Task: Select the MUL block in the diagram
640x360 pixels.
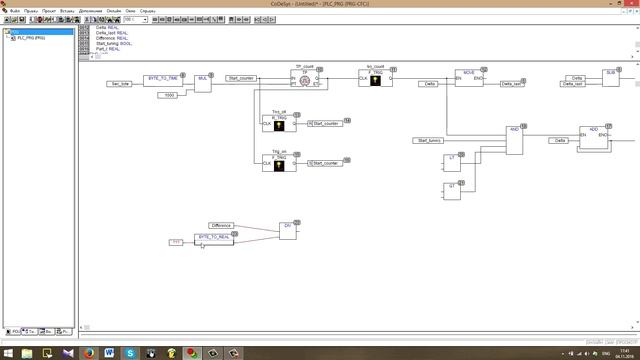Action: click(203, 83)
